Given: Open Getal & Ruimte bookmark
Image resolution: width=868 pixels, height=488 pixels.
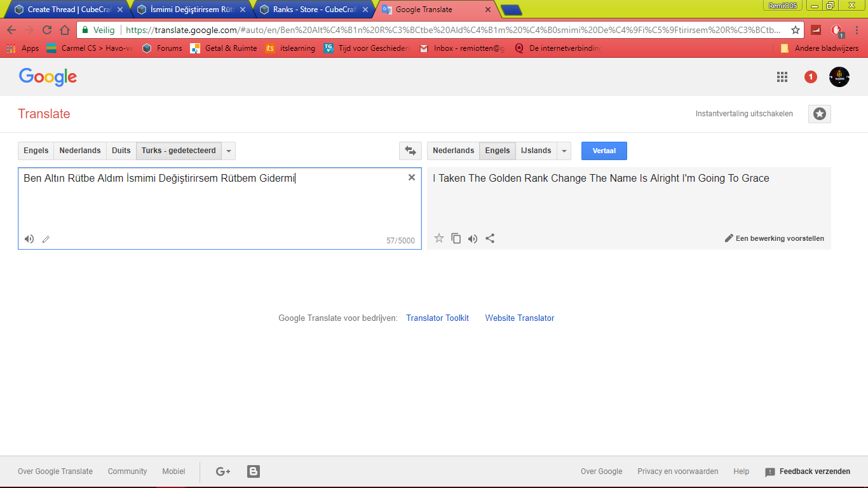Looking at the screenshot, I should pos(224,48).
